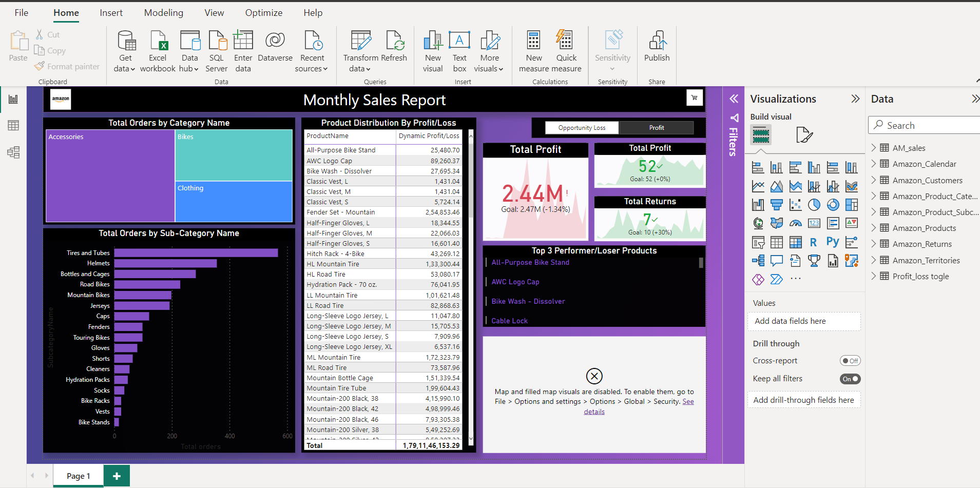Add a Power Automate visual
Viewport: 980px width, 488px height.
pyautogui.click(x=777, y=279)
